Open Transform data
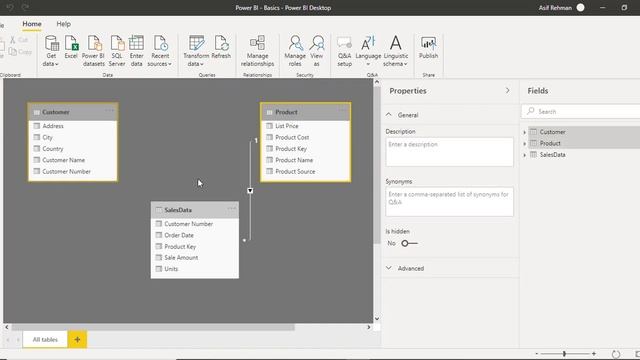Viewport: 640px width, 360px height. pos(196,51)
